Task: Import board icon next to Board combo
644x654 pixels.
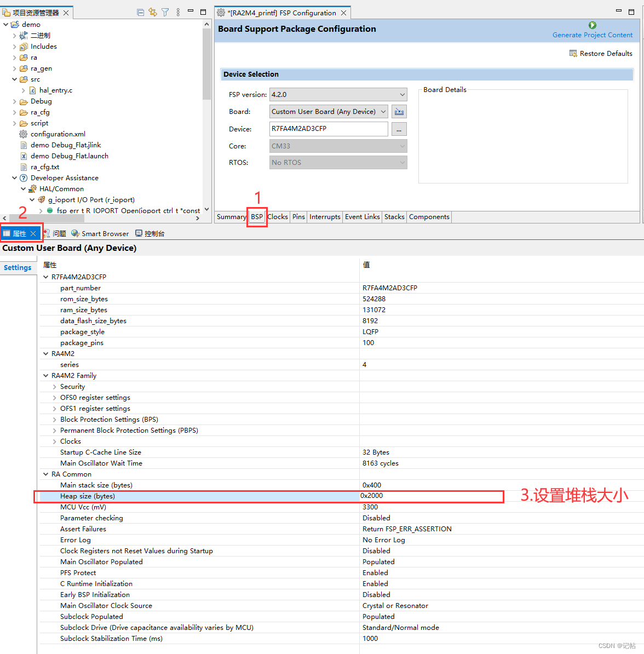Action: pos(399,112)
